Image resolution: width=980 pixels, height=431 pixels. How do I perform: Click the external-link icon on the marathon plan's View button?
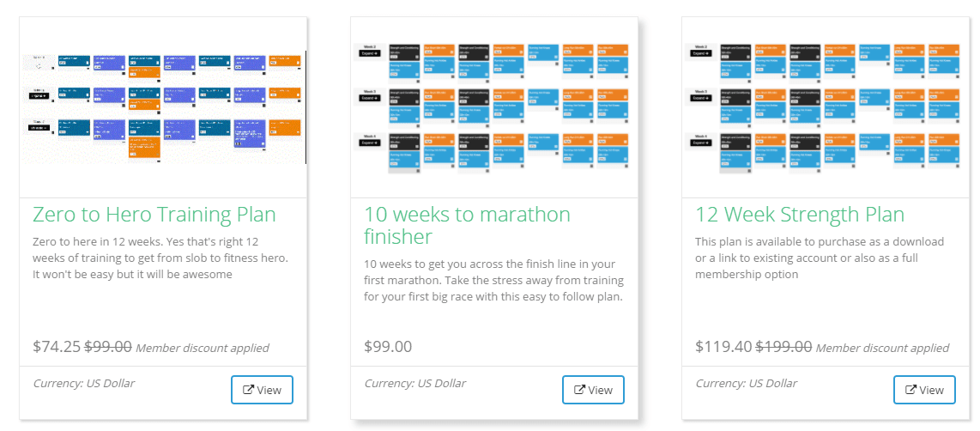[x=580, y=390]
